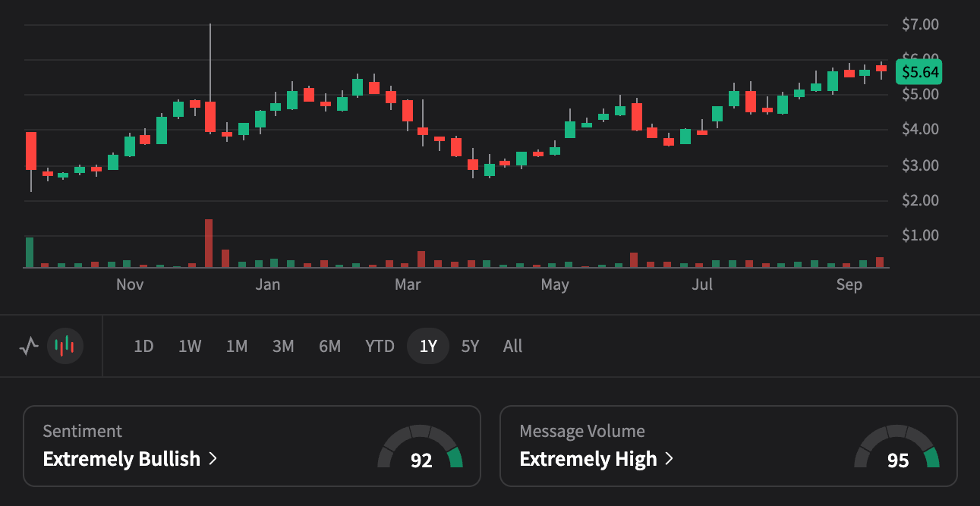
Task: Click the $2.00 price axis label
Action: tap(920, 200)
